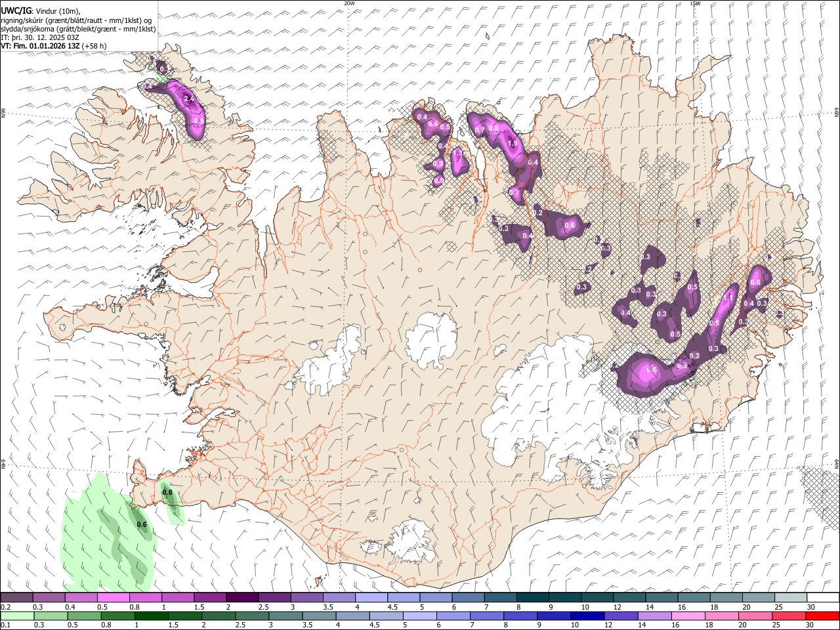Click the 'slydda/snjókoma' legend description line

click(79, 29)
